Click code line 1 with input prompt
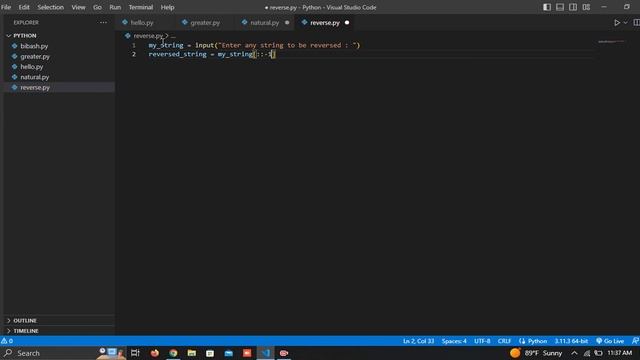 click(254, 45)
